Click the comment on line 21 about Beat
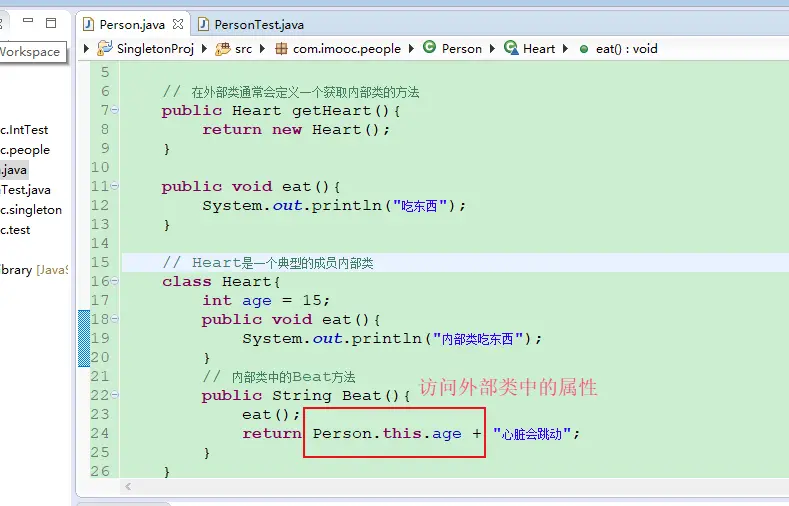 pos(279,376)
